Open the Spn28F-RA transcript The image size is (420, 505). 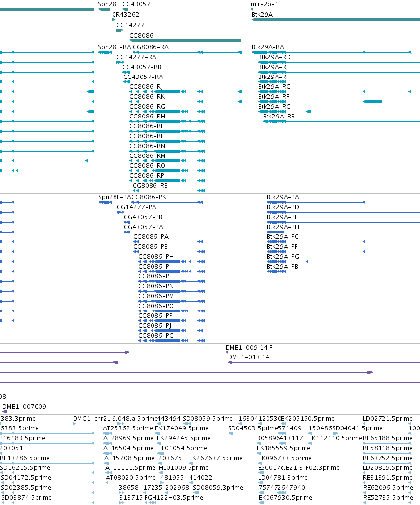coord(105,52)
